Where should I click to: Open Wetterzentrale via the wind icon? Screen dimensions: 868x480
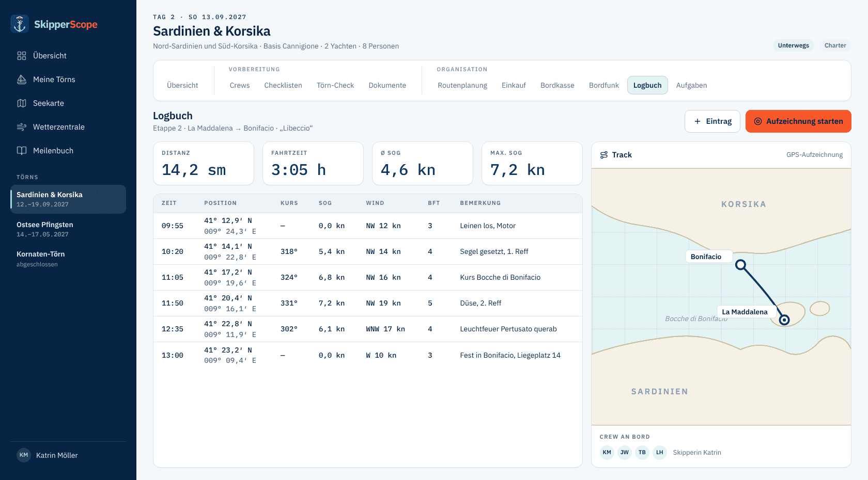pos(22,127)
